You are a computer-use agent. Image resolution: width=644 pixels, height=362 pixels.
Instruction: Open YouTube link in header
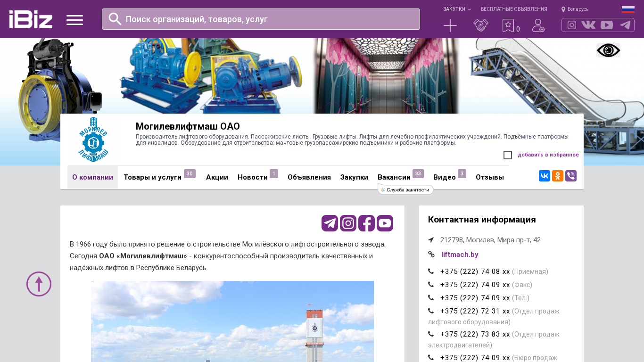click(607, 25)
